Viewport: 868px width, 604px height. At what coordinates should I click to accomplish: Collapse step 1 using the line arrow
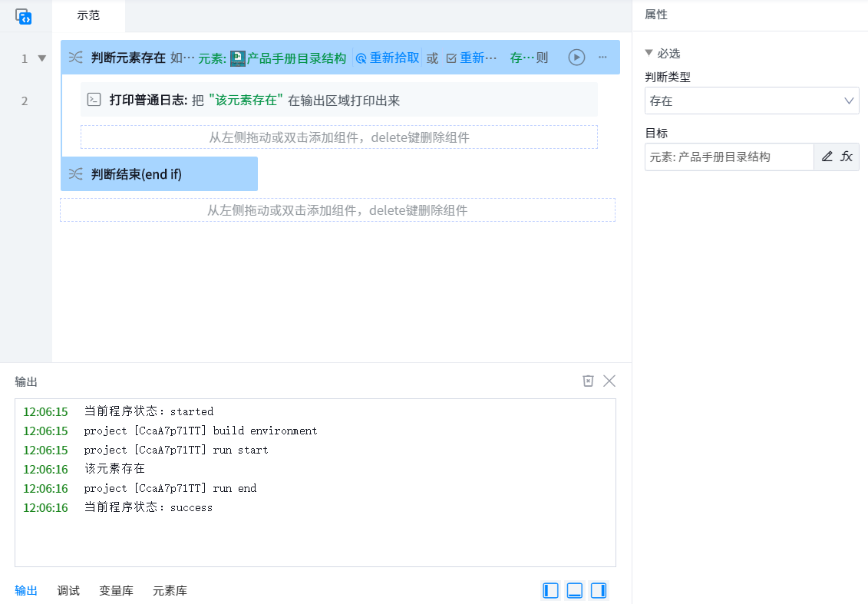pyautogui.click(x=42, y=58)
